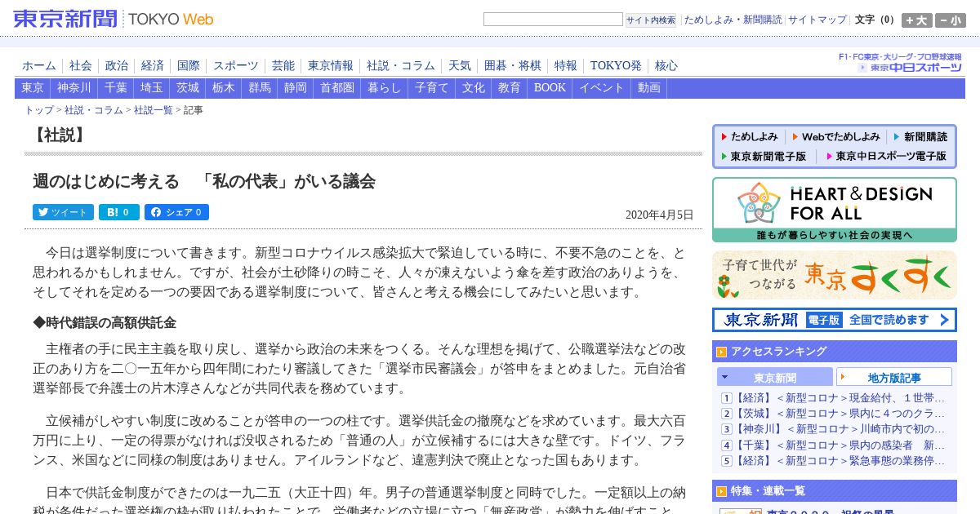The width and height of the screenshot is (980, 514).
Task: Open the 天気 section
Action: [460, 65]
